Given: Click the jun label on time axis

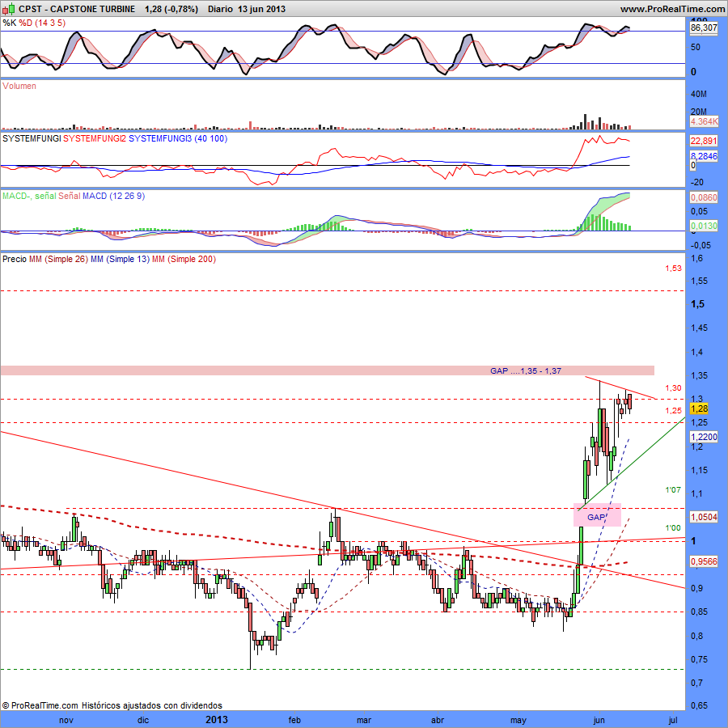Looking at the screenshot, I should point(599,720).
